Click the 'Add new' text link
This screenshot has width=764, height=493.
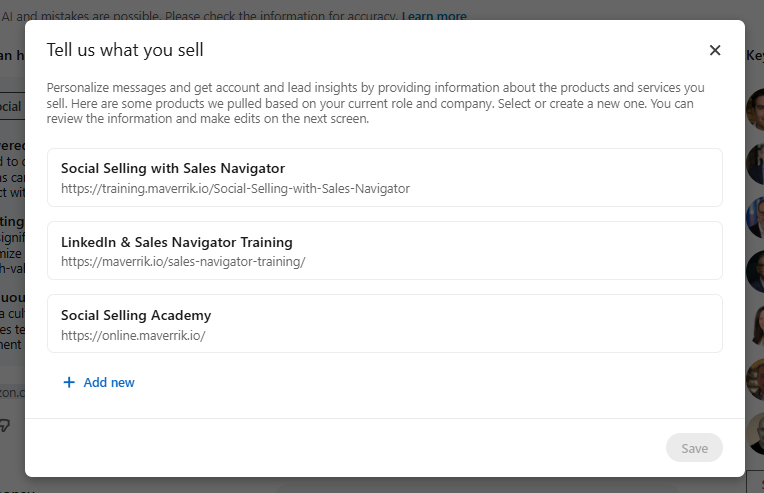point(109,382)
